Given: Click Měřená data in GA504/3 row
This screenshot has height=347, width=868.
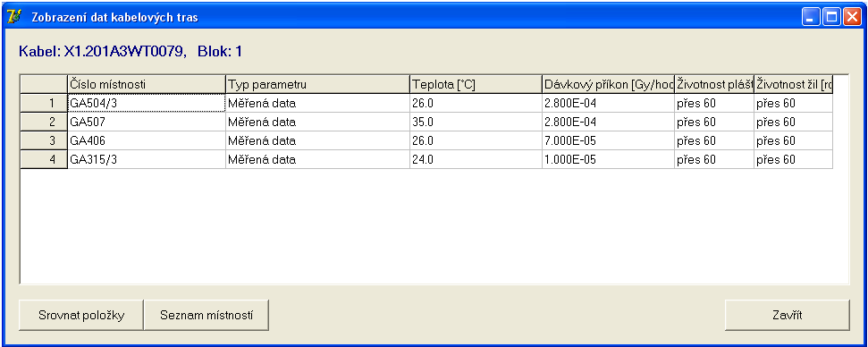Looking at the screenshot, I should [x=317, y=103].
